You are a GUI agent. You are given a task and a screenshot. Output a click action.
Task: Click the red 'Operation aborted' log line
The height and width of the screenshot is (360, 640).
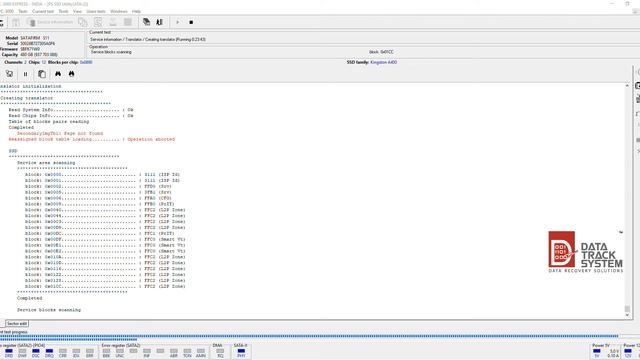[92, 140]
